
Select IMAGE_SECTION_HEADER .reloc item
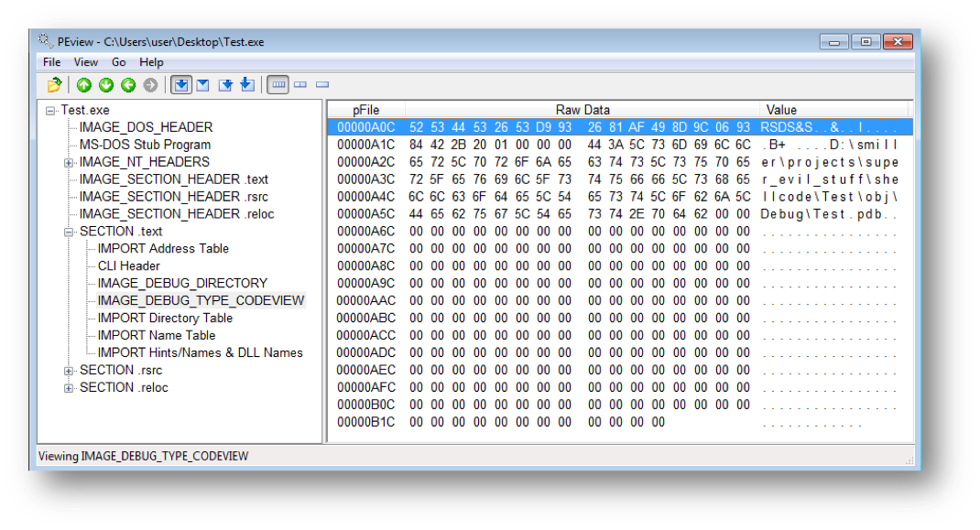177,214
